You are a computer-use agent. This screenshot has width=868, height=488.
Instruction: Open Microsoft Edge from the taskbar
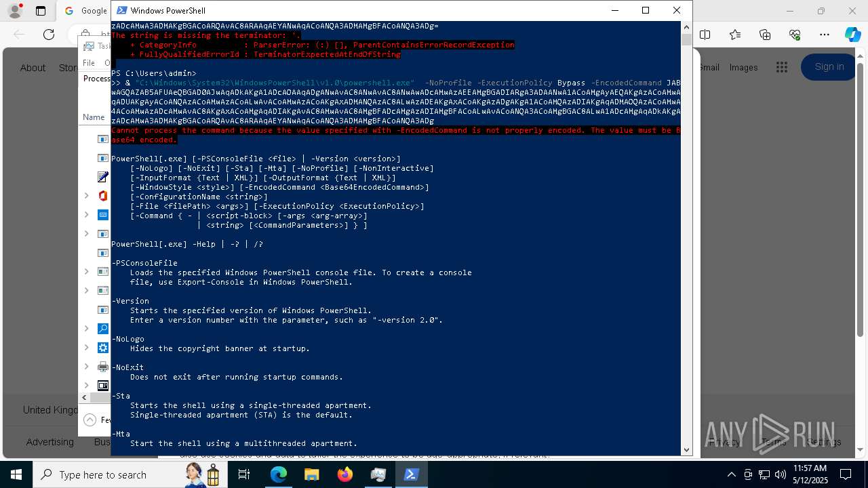[x=279, y=474]
